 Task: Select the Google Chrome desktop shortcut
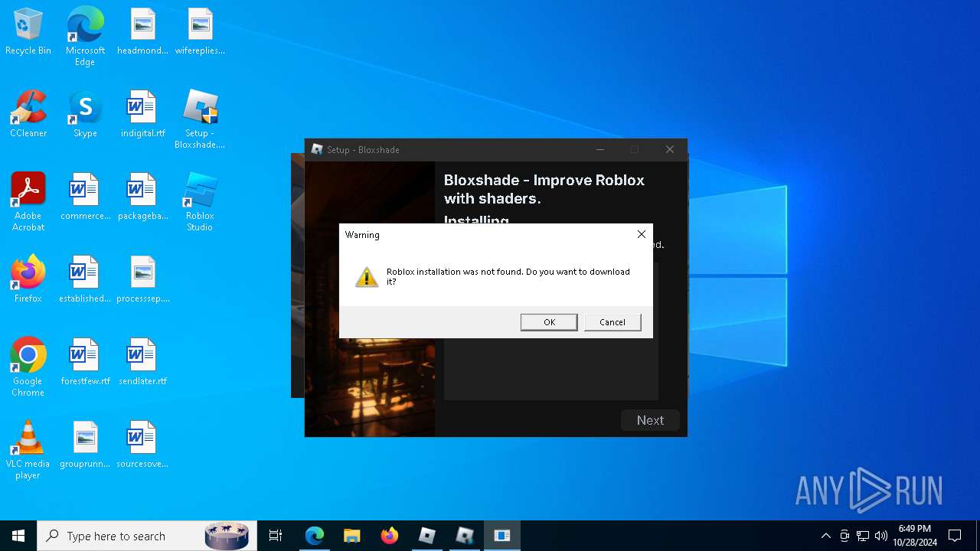pyautogui.click(x=28, y=367)
